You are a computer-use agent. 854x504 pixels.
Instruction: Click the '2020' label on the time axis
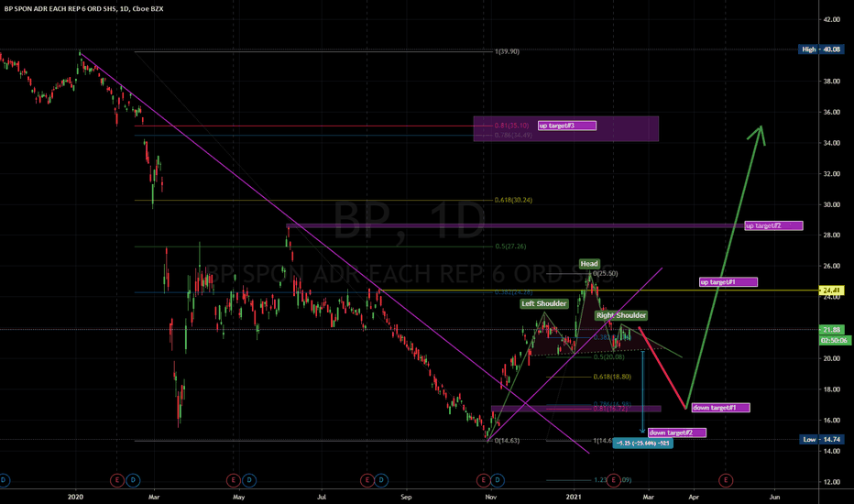[x=75, y=497]
